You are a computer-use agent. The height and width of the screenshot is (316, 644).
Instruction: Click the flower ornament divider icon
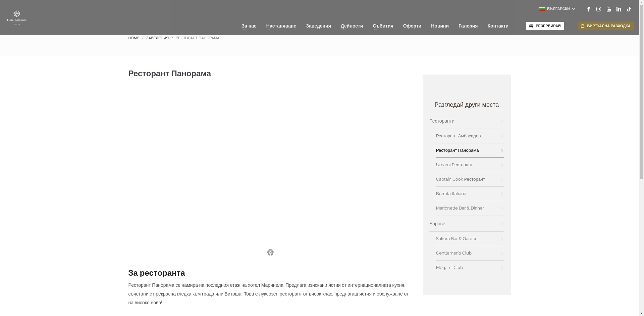[270, 252]
